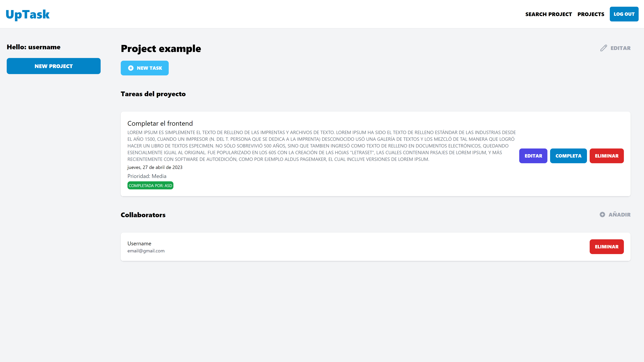Open the Search Project menu item
This screenshot has height=362, width=644.
549,14
